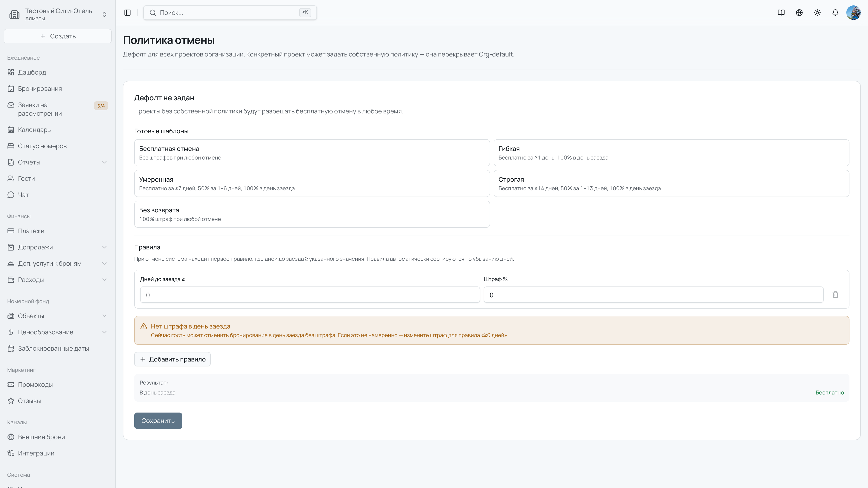Choose the Гибкая template
The width and height of the screenshot is (868, 488).
click(671, 153)
